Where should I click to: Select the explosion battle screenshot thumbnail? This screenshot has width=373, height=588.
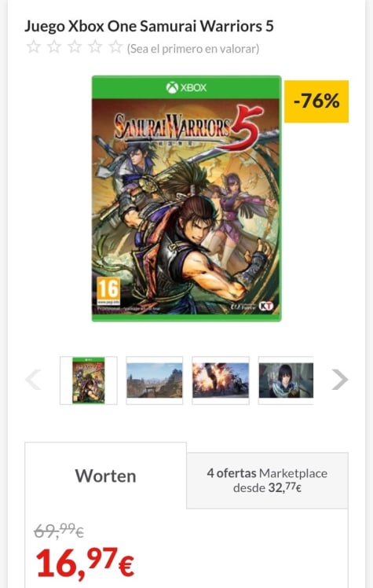click(x=221, y=380)
